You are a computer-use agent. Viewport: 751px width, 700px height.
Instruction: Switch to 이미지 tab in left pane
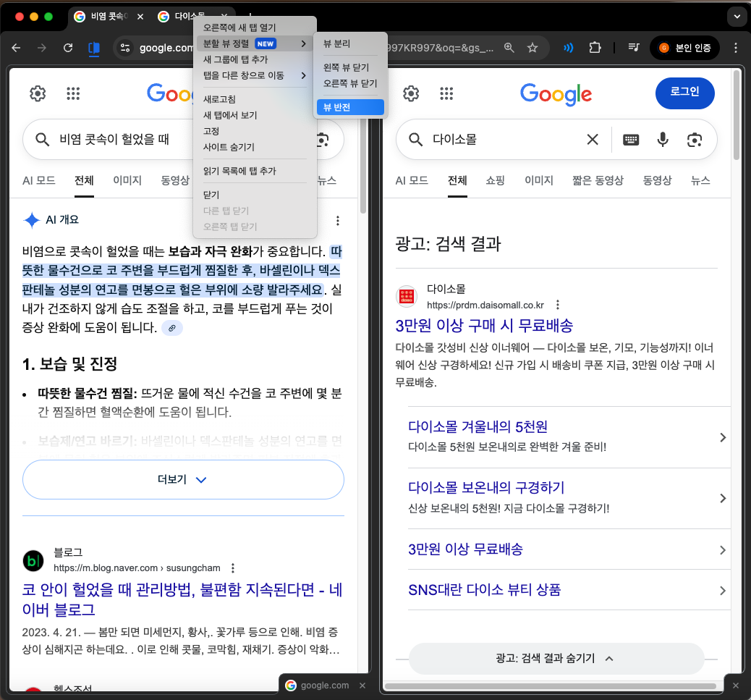tap(127, 180)
